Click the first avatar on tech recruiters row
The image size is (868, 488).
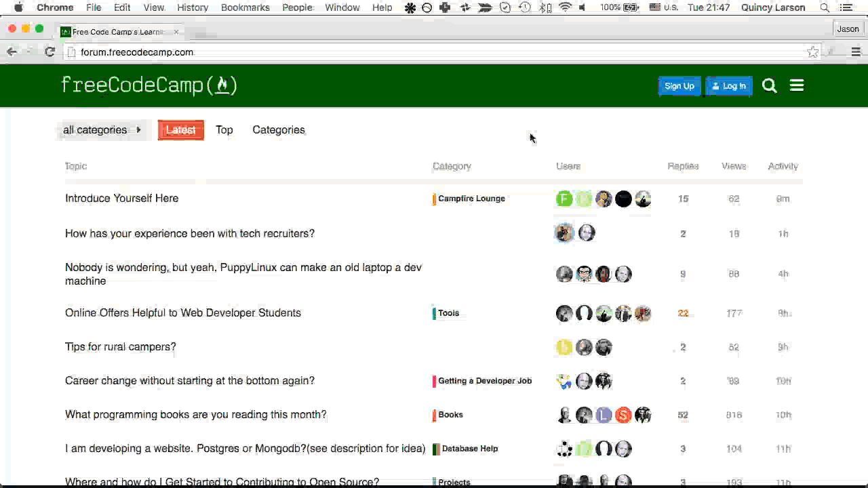point(564,233)
